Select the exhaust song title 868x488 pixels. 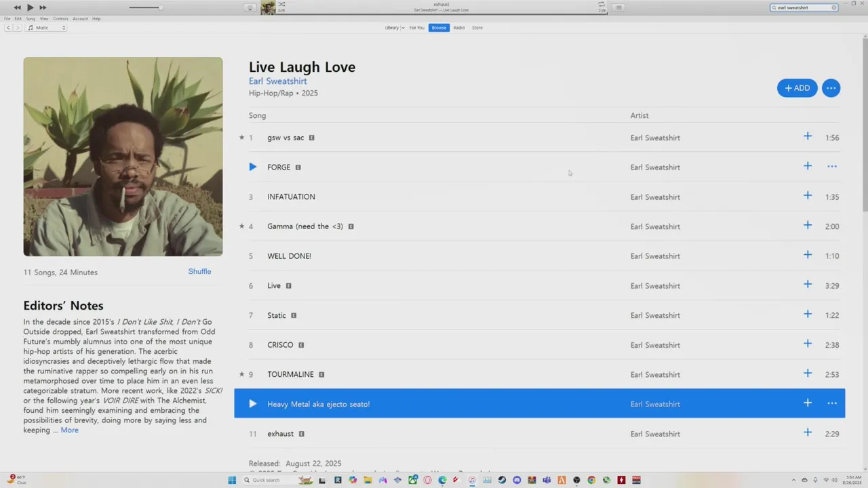pyautogui.click(x=281, y=434)
